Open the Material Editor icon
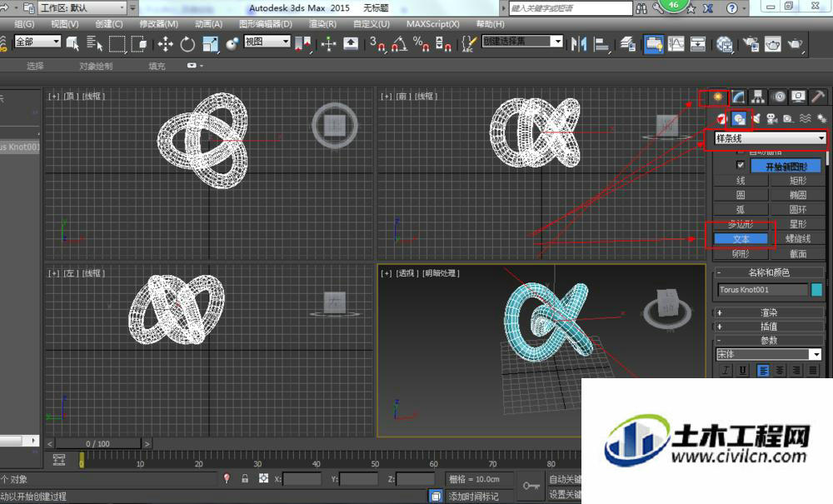The height and width of the screenshot is (504, 833). point(724,43)
